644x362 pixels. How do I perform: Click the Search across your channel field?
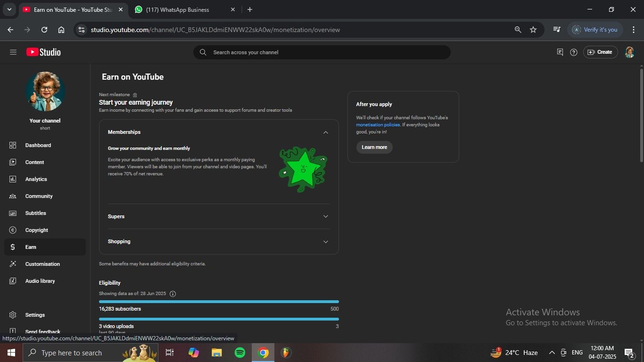pos(322,52)
